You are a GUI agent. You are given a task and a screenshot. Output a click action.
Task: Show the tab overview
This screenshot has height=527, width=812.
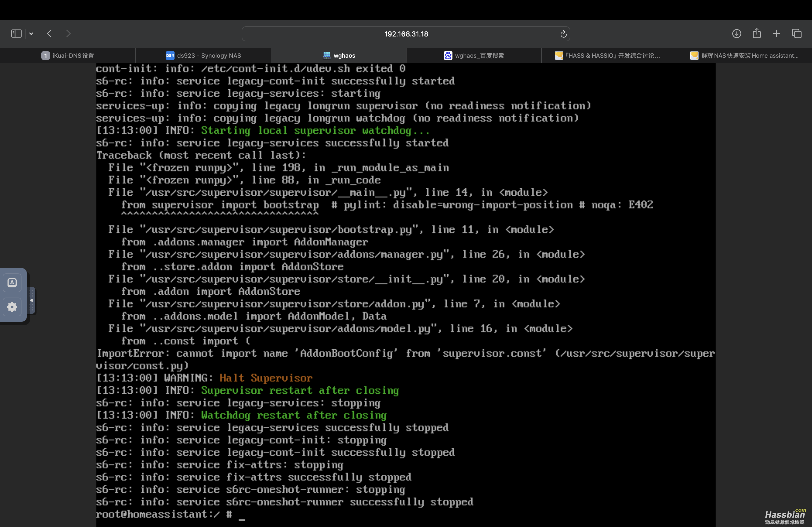[797, 33]
